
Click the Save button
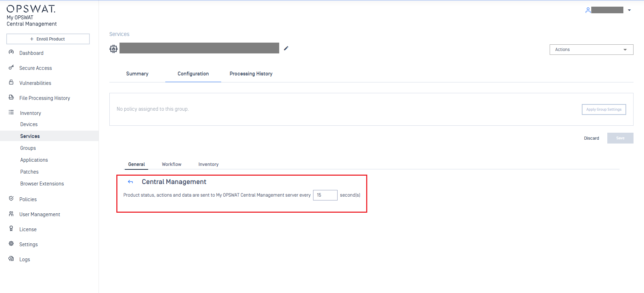coord(620,138)
